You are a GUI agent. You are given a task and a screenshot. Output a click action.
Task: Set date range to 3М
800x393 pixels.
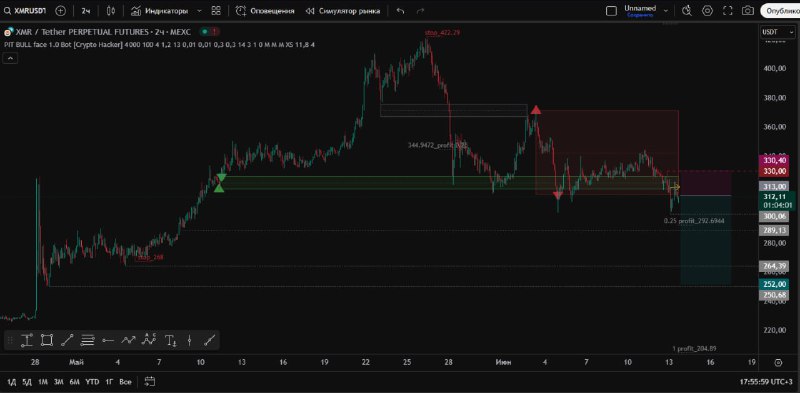tap(59, 382)
